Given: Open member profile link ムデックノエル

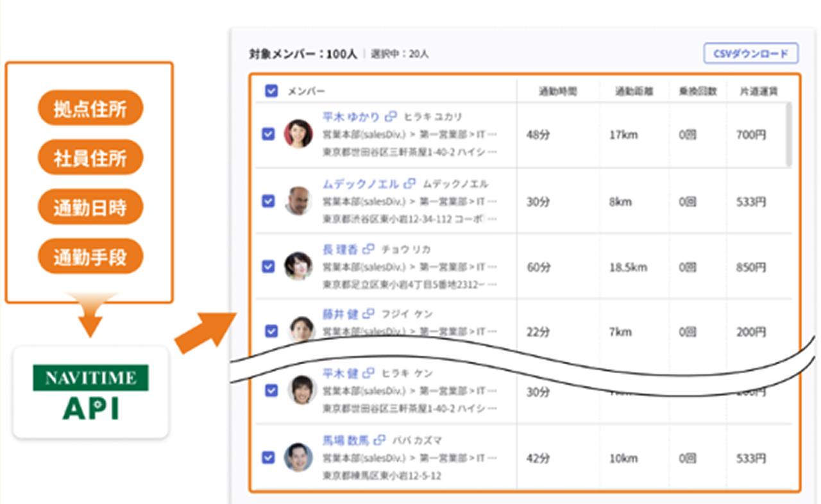Looking at the screenshot, I should 360,183.
